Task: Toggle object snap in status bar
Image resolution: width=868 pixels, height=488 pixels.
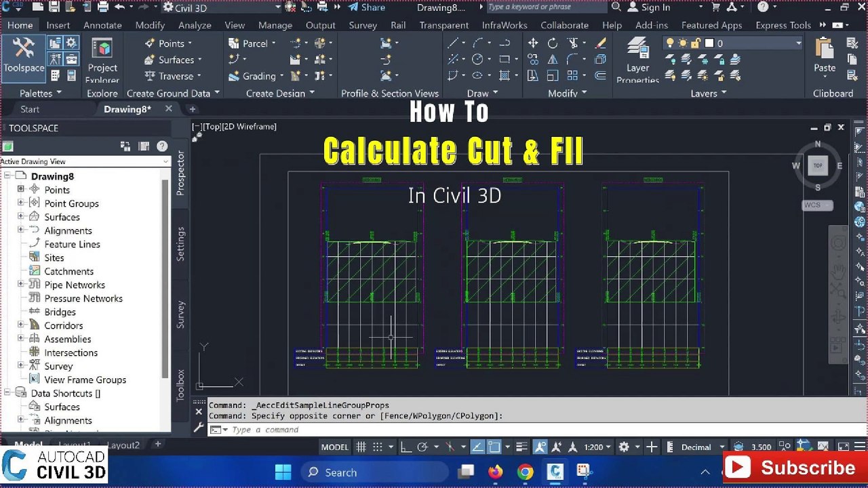Action: (495, 447)
